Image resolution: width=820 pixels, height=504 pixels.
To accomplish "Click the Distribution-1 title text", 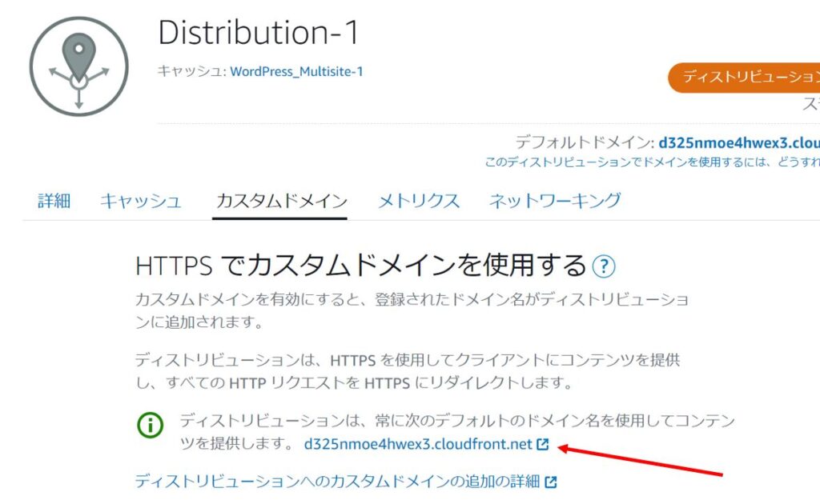I will point(259,33).
